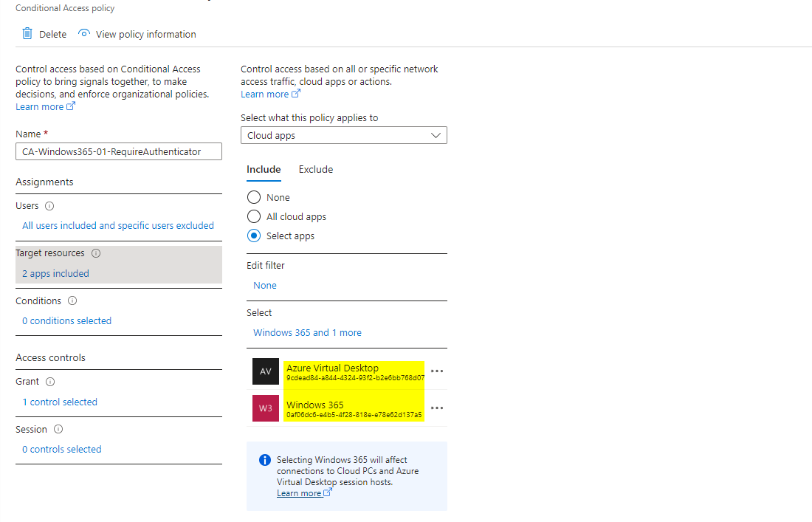
Task: Click the Edit filter label
Action: (x=266, y=265)
